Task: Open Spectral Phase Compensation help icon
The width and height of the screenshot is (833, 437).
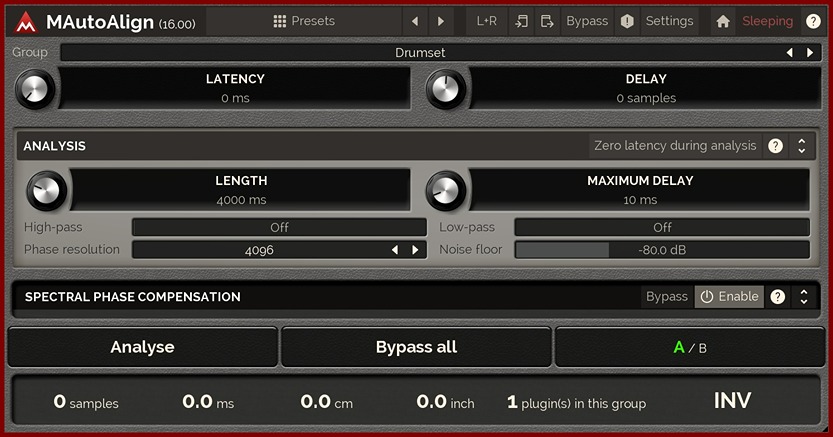Action: pos(778,296)
